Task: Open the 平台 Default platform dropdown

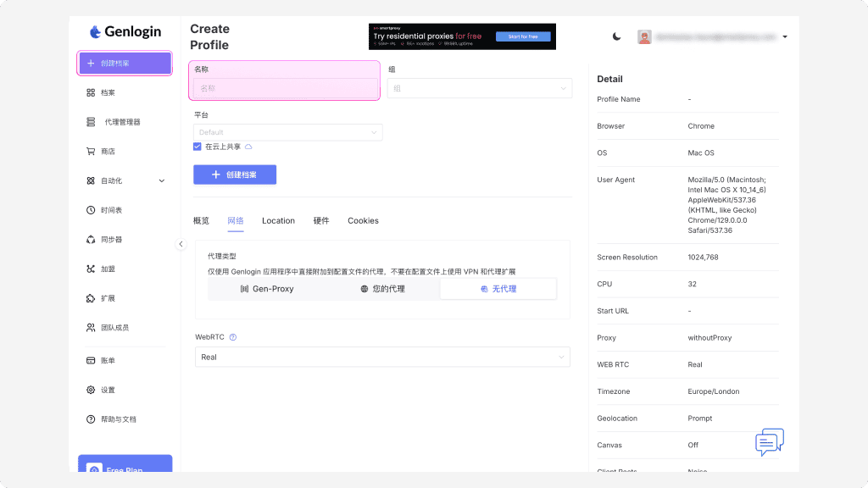Action: [287, 132]
